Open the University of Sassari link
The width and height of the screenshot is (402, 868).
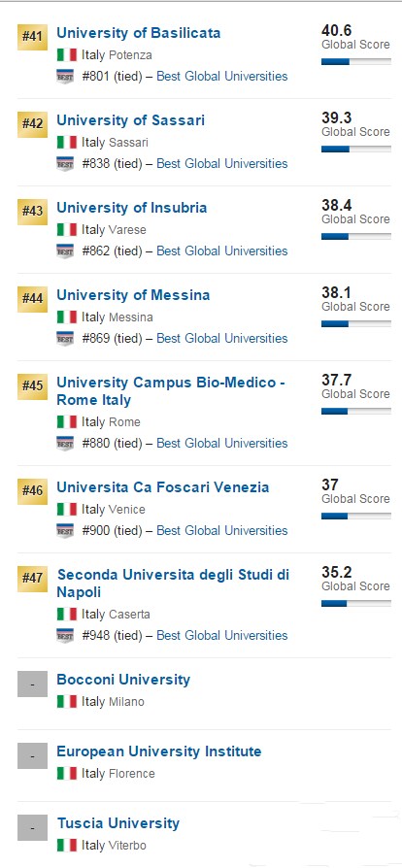(131, 120)
